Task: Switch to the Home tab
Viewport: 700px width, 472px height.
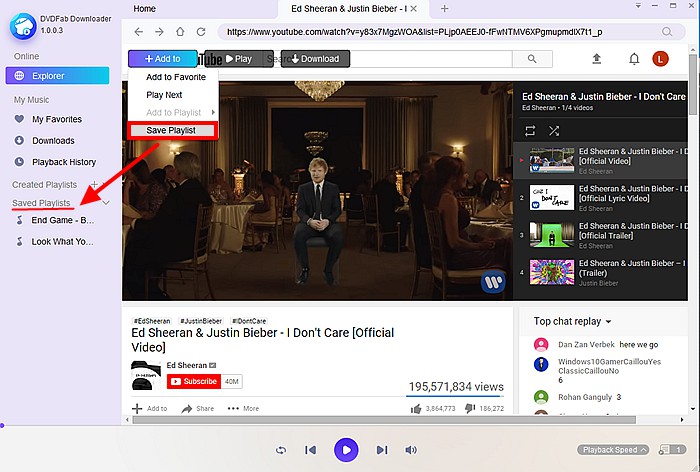Action: [x=145, y=8]
